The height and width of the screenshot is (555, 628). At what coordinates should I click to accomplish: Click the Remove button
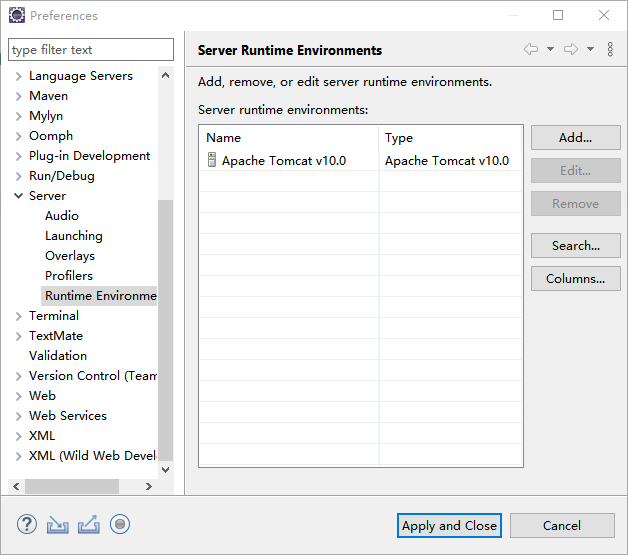(576, 203)
